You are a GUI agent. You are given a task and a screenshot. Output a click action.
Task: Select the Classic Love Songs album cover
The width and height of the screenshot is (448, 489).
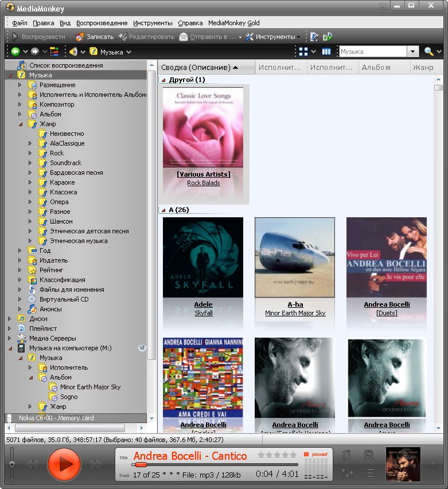coord(203,127)
